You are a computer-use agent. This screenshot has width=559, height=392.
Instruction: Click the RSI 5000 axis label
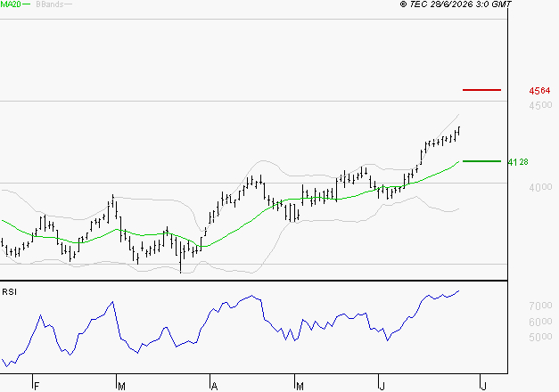[x=540, y=337]
